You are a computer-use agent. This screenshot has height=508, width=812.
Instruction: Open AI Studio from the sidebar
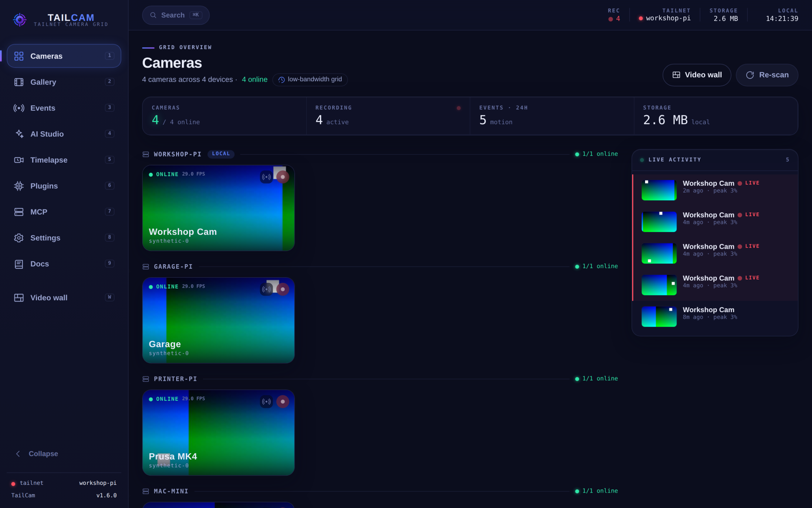[x=64, y=134]
